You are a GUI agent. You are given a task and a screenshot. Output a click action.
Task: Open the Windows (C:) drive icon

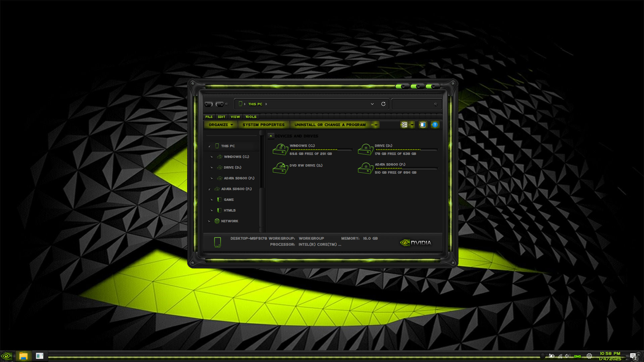point(280,149)
